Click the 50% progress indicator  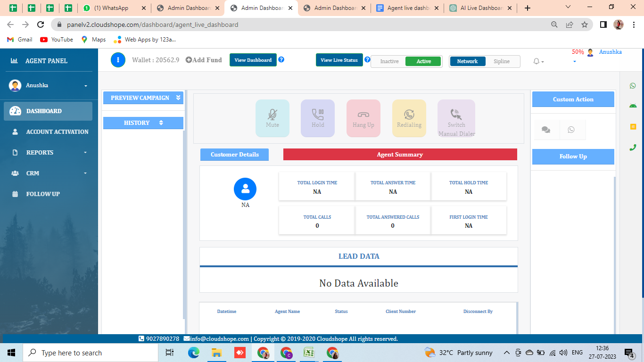coord(578,52)
